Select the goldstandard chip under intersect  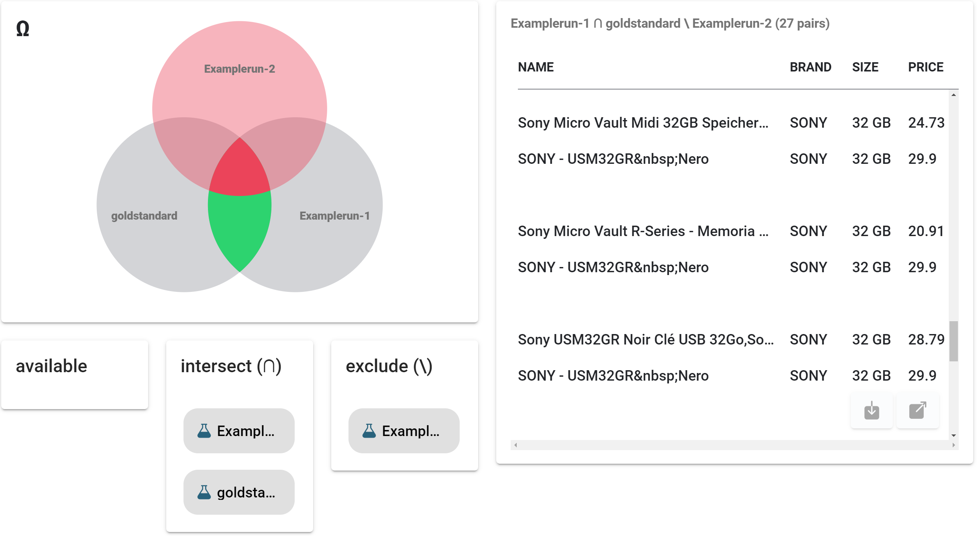(x=239, y=492)
